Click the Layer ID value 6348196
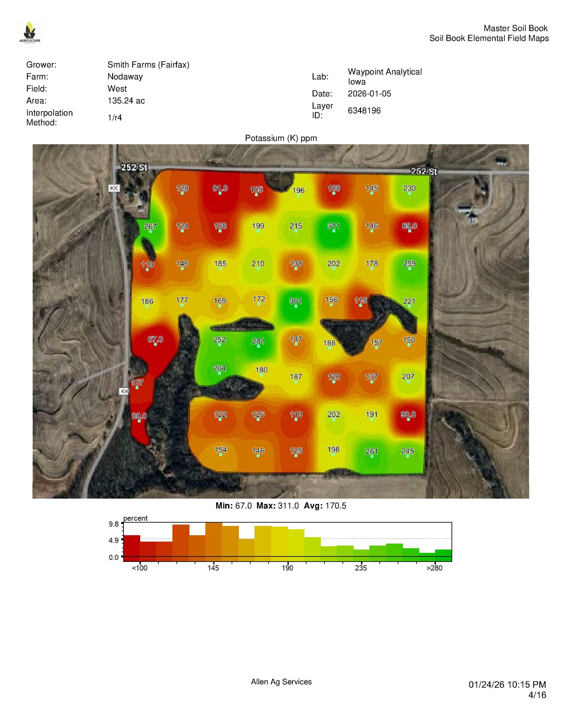Screen dimensions: 563x728 (x=364, y=111)
